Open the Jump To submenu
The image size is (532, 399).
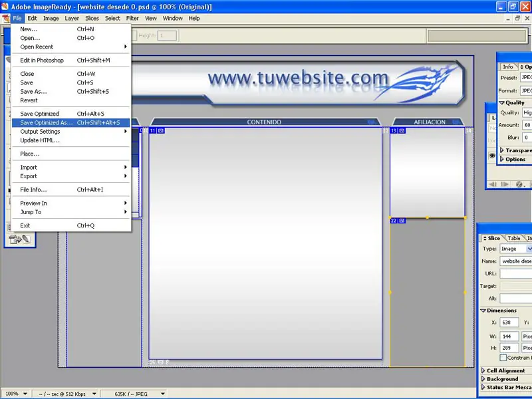pyautogui.click(x=70, y=212)
